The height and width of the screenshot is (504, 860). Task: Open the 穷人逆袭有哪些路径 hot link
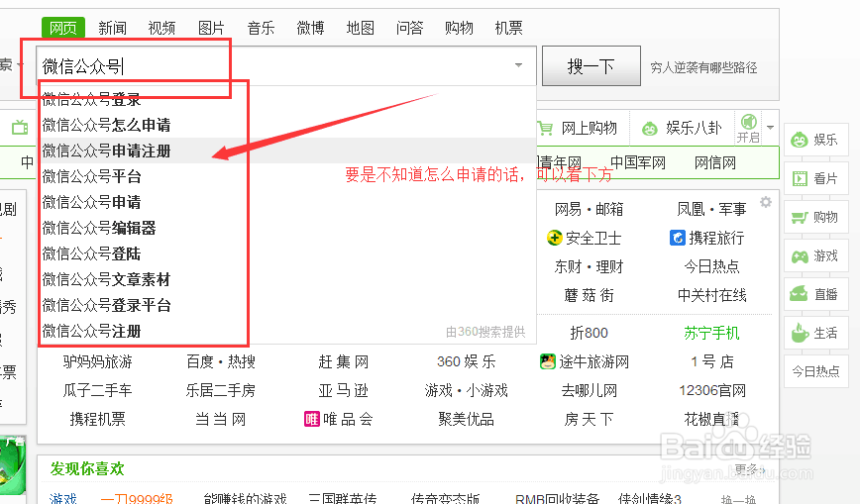703,67
